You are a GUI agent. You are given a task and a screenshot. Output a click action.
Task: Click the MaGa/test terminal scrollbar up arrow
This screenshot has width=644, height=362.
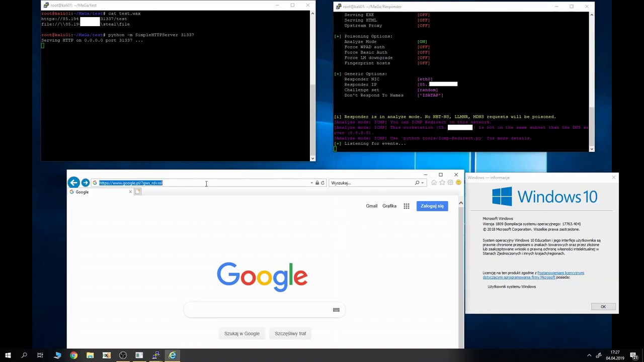tap(312, 14)
